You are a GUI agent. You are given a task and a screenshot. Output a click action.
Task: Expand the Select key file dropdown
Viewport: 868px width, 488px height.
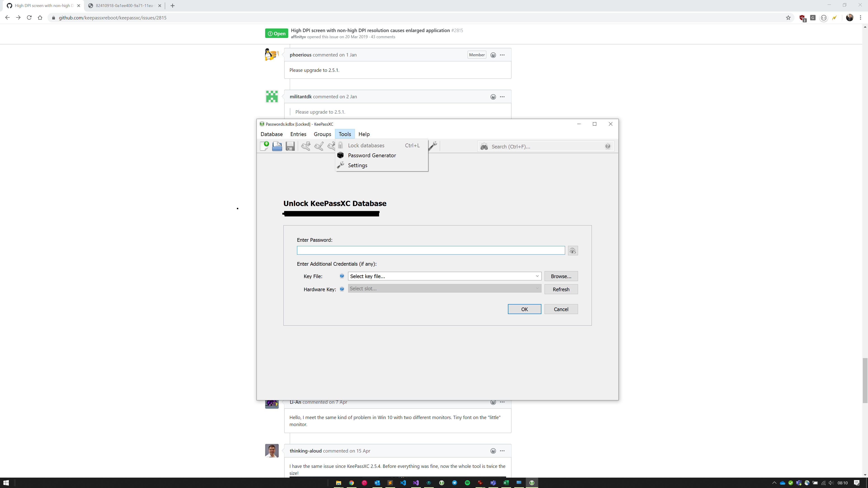point(537,276)
